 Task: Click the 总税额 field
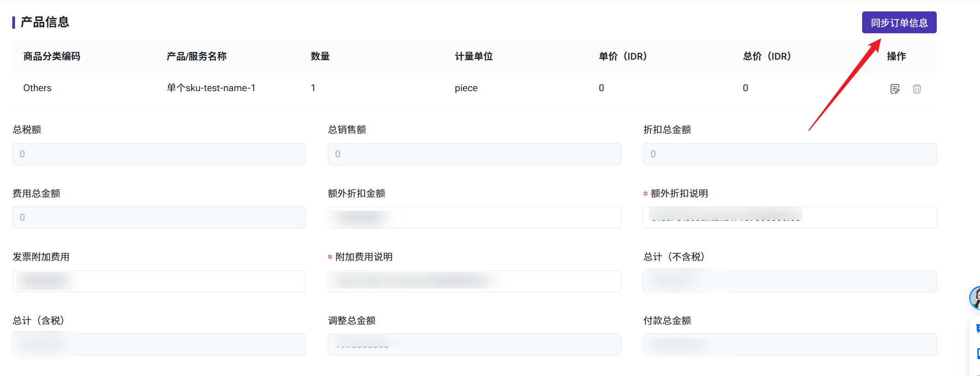pyautogui.click(x=159, y=154)
